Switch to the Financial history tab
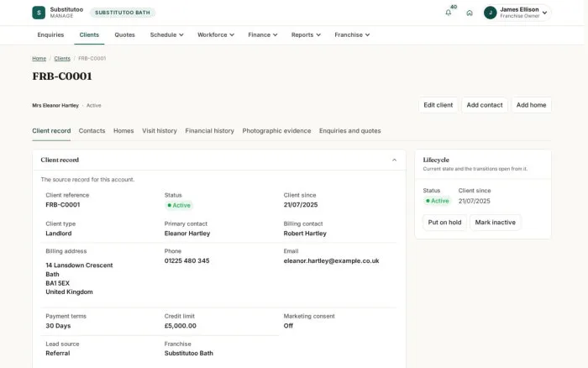This screenshot has width=588, height=368. tap(210, 131)
